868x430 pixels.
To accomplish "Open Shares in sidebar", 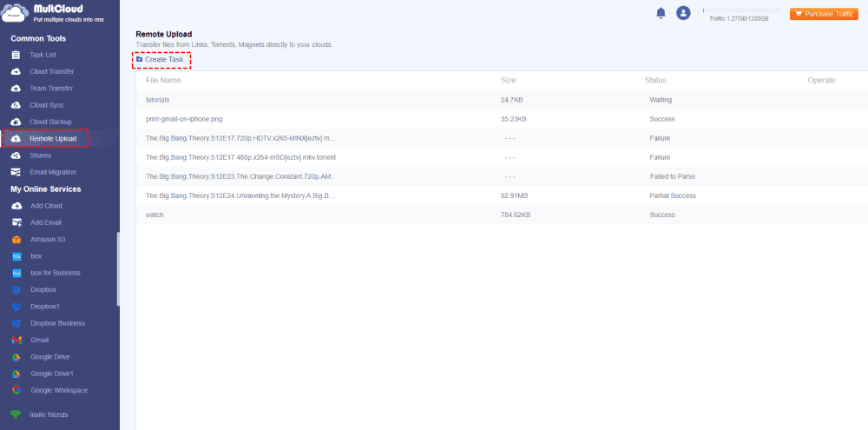I will click(41, 155).
